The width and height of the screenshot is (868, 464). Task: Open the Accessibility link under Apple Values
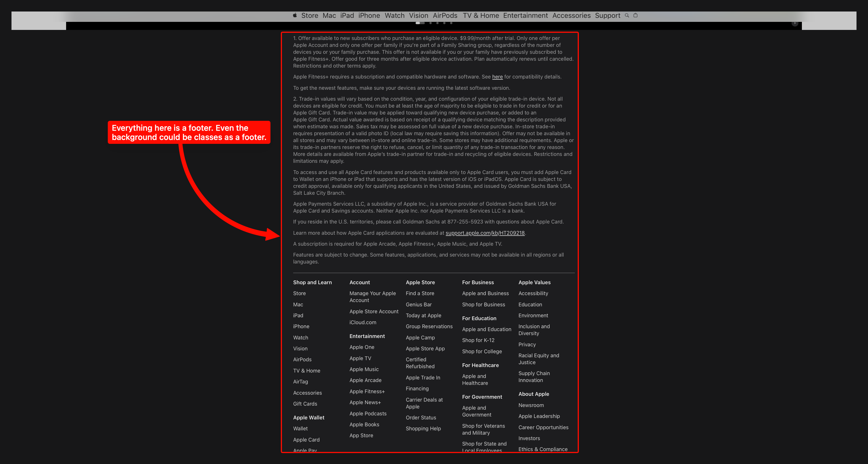click(x=533, y=293)
